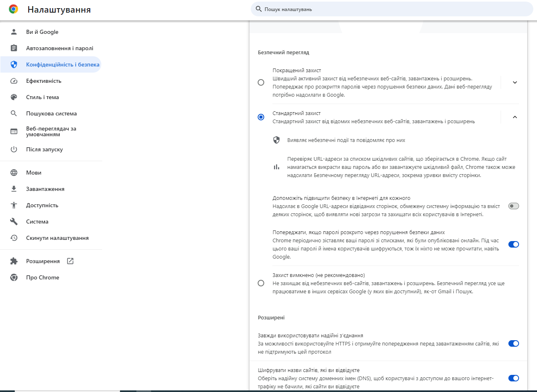The image size is (537, 392).
Task: Select the 'Покращений захист' radio button
Action: [x=261, y=82]
